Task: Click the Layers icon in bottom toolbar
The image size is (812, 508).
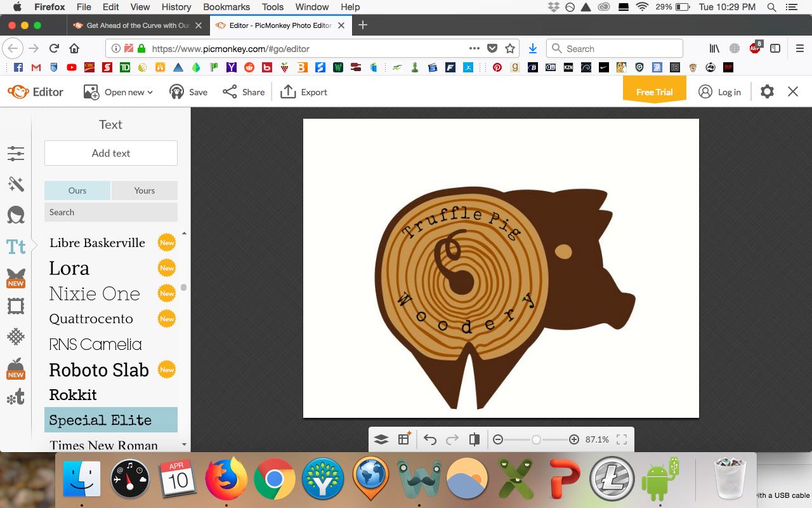Action: pos(381,439)
